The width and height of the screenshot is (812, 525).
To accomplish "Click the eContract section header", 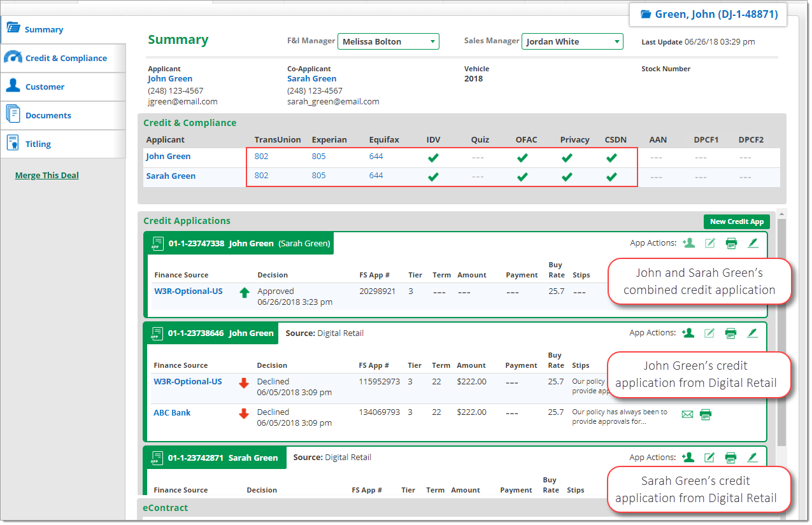I will coord(166,508).
